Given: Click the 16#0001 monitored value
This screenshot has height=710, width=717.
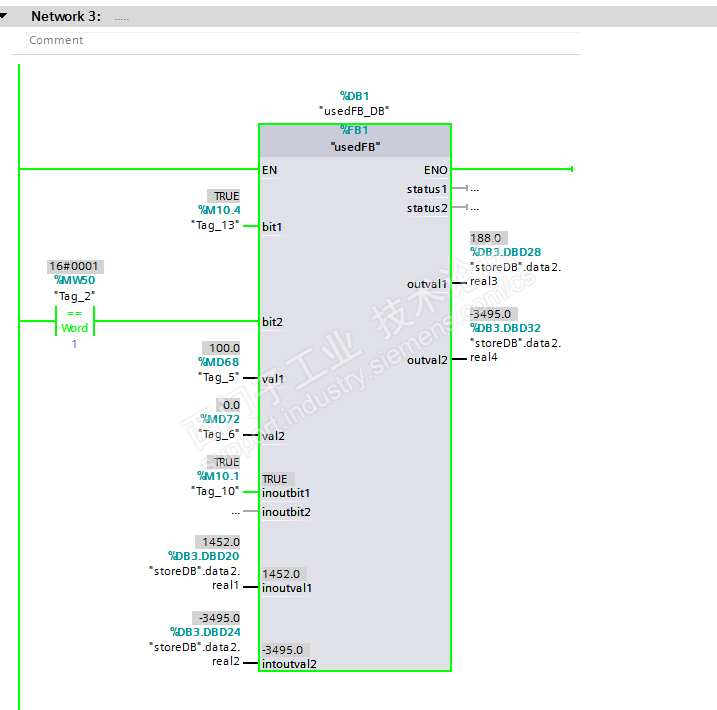Looking at the screenshot, I should pyautogui.click(x=74, y=266).
